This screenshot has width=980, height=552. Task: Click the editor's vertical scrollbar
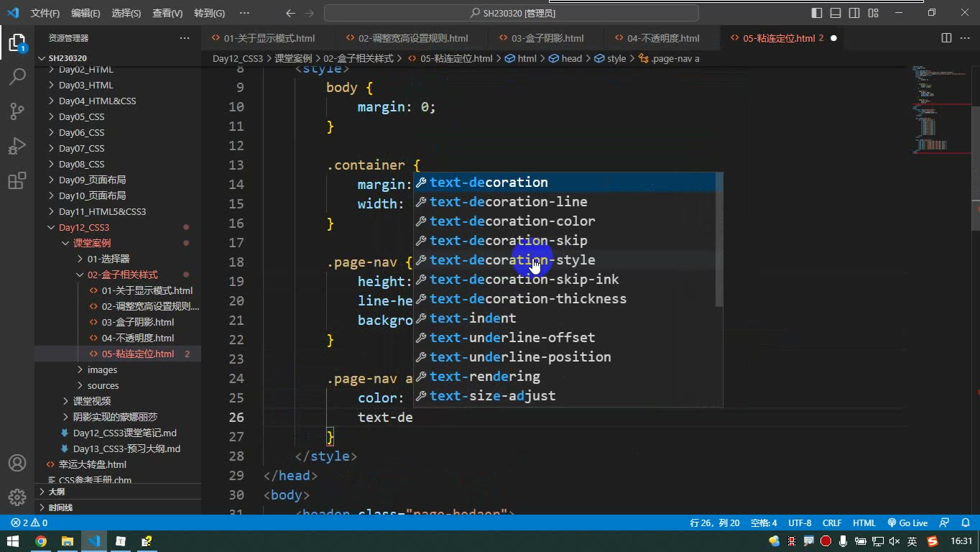975,168
